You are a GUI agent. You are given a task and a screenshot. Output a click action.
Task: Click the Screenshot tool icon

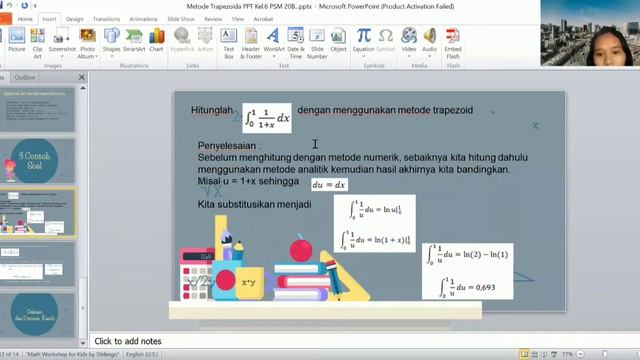click(x=62, y=36)
